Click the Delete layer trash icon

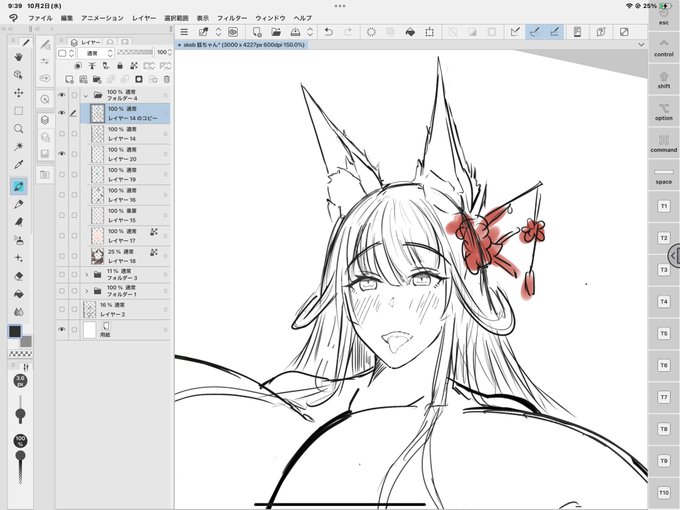(x=167, y=79)
